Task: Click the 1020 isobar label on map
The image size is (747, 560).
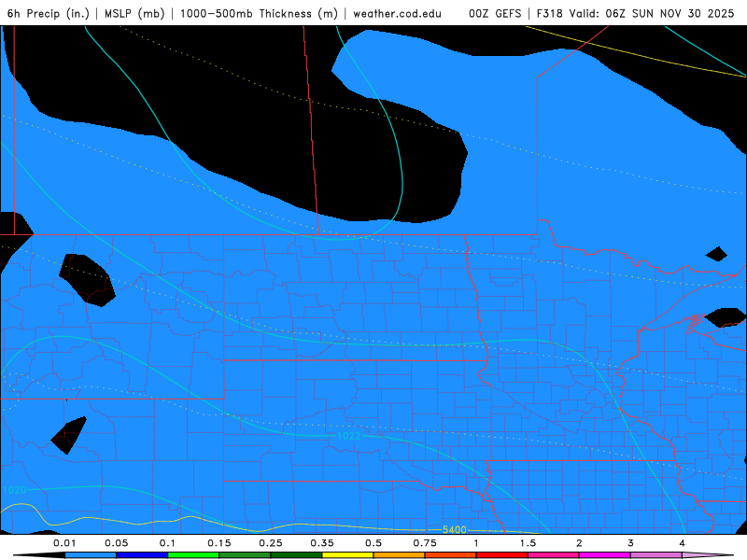Action: (x=14, y=490)
